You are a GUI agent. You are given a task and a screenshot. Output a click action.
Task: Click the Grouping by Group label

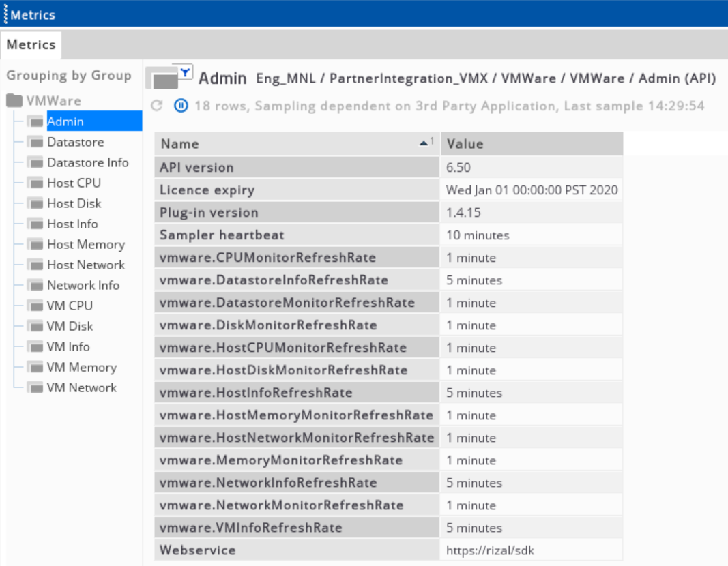tap(69, 75)
